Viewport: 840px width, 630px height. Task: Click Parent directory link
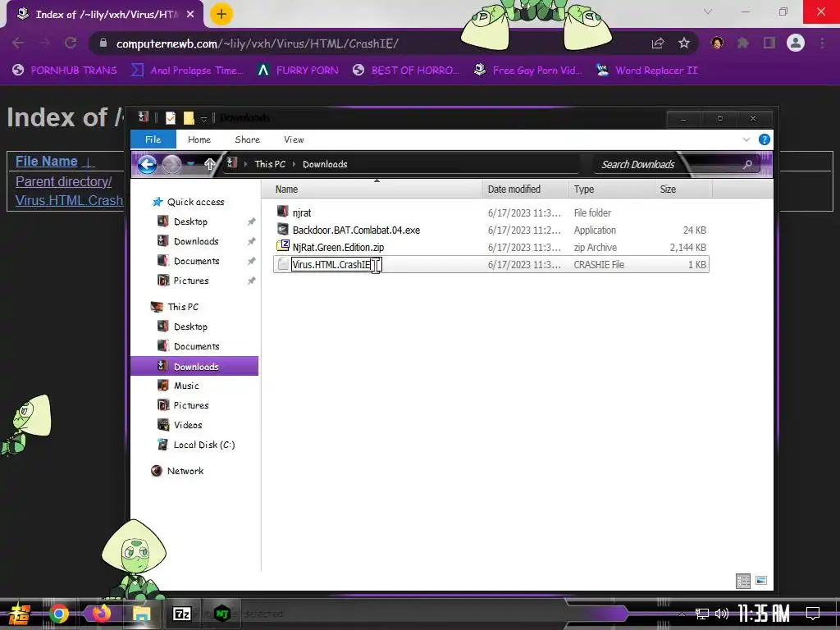(x=64, y=181)
